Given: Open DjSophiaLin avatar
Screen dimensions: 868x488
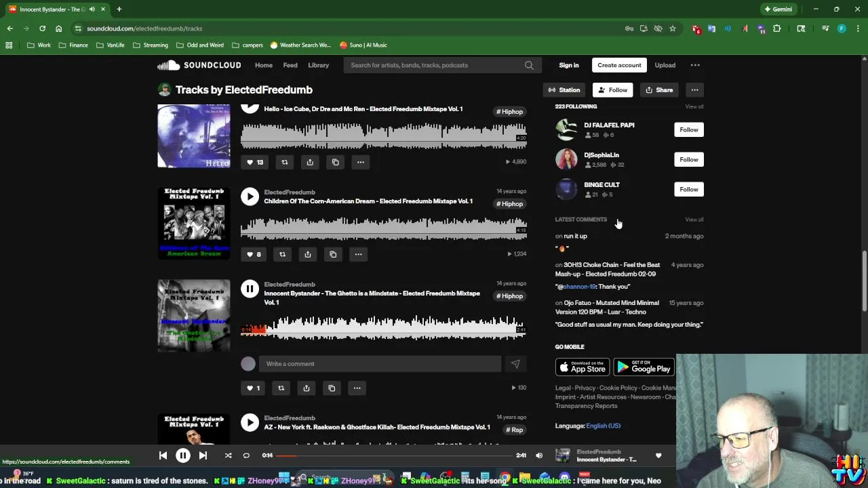Looking at the screenshot, I should click(566, 159).
